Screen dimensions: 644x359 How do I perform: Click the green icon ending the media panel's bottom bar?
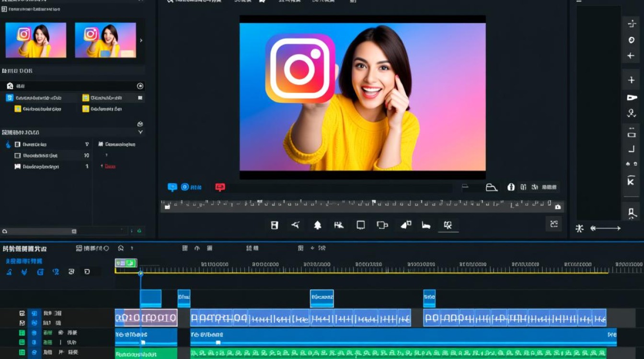click(x=139, y=231)
